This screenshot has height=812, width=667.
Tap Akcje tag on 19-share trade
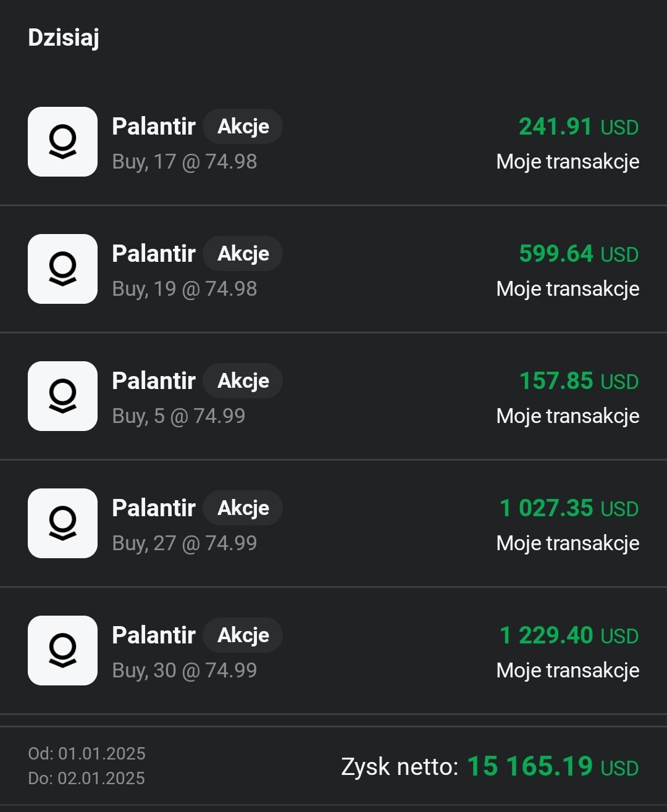click(x=243, y=254)
